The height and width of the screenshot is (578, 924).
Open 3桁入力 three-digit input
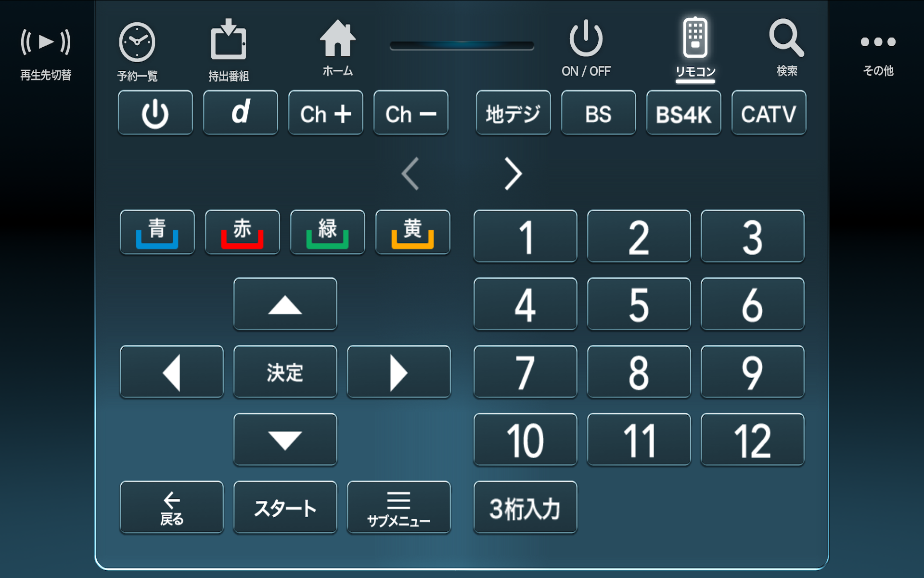526,507
